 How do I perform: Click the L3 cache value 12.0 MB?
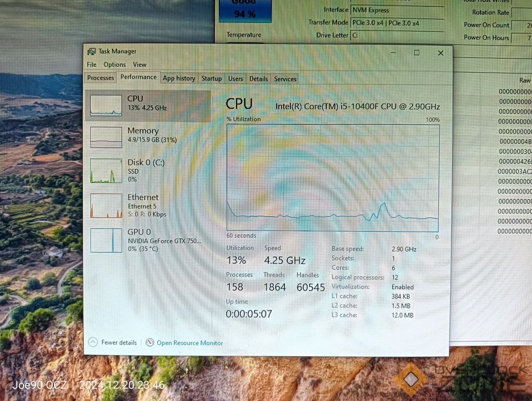pyautogui.click(x=402, y=315)
